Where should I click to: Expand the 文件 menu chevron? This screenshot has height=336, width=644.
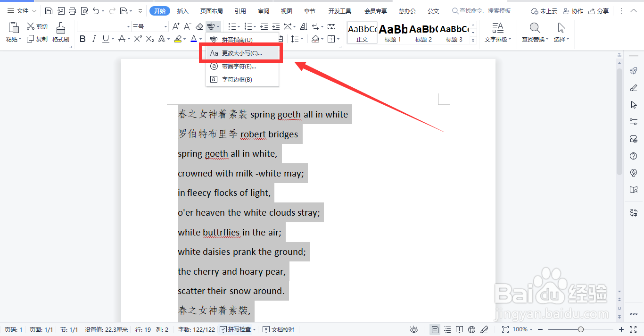click(x=34, y=11)
